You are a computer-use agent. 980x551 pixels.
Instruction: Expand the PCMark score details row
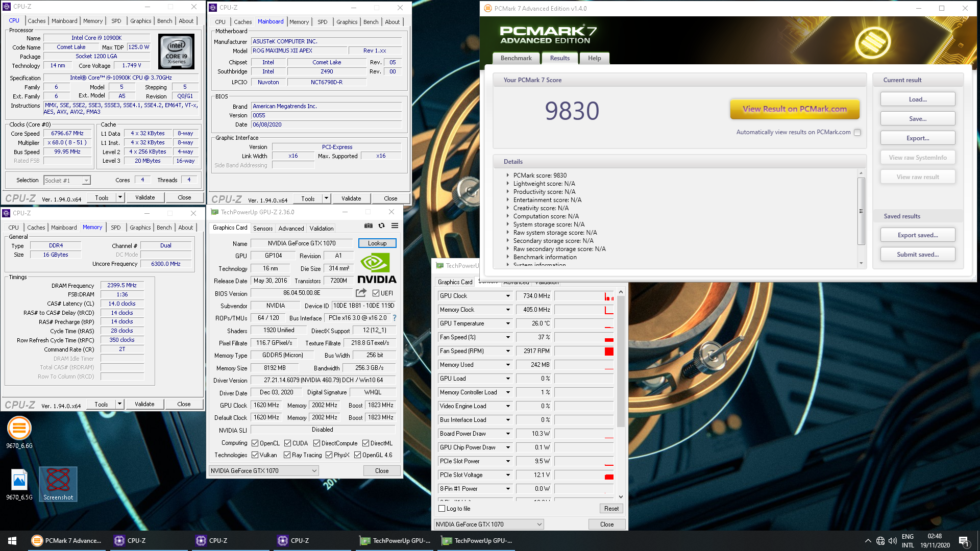click(x=508, y=175)
